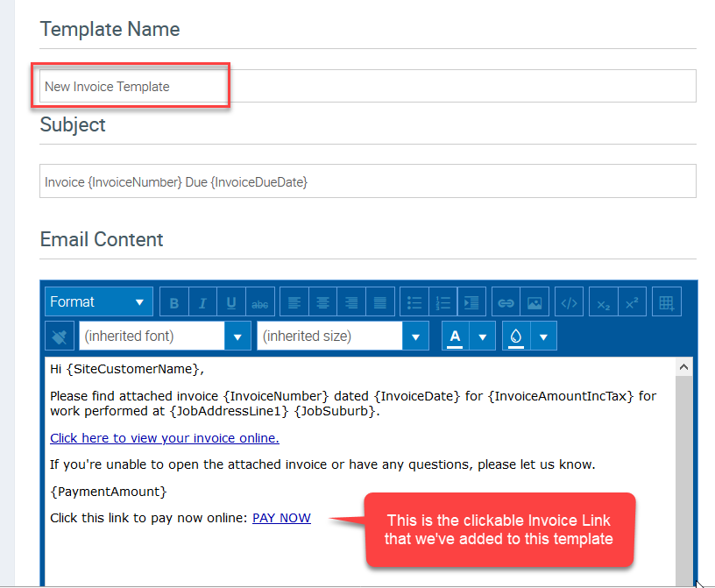Image resolution: width=715 pixels, height=588 pixels.
Task: Apply superscript formatting
Action: [632, 303]
